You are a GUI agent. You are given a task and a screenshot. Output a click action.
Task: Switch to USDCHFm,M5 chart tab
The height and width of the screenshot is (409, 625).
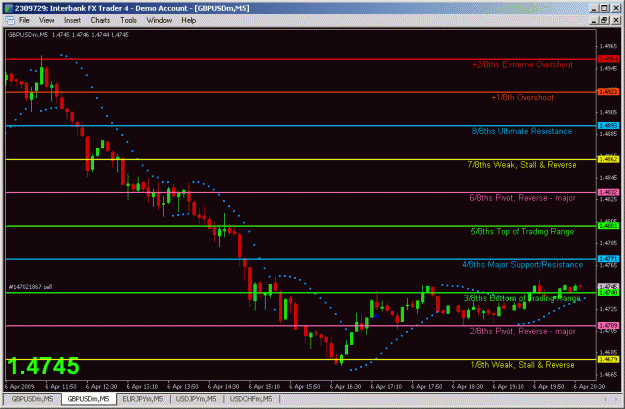pyautogui.click(x=251, y=399)
